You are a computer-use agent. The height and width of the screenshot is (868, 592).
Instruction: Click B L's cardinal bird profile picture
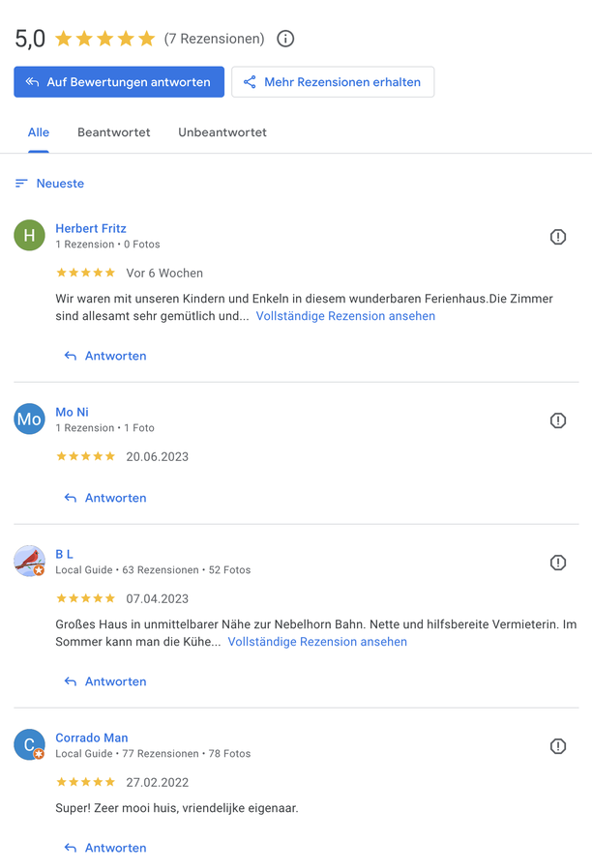click(x=30, y=561)
